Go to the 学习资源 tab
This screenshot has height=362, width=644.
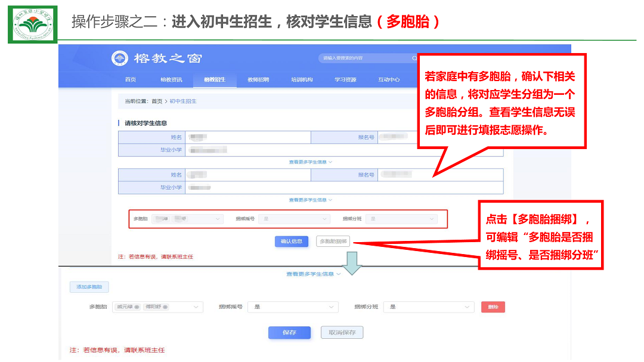(345, 79)
